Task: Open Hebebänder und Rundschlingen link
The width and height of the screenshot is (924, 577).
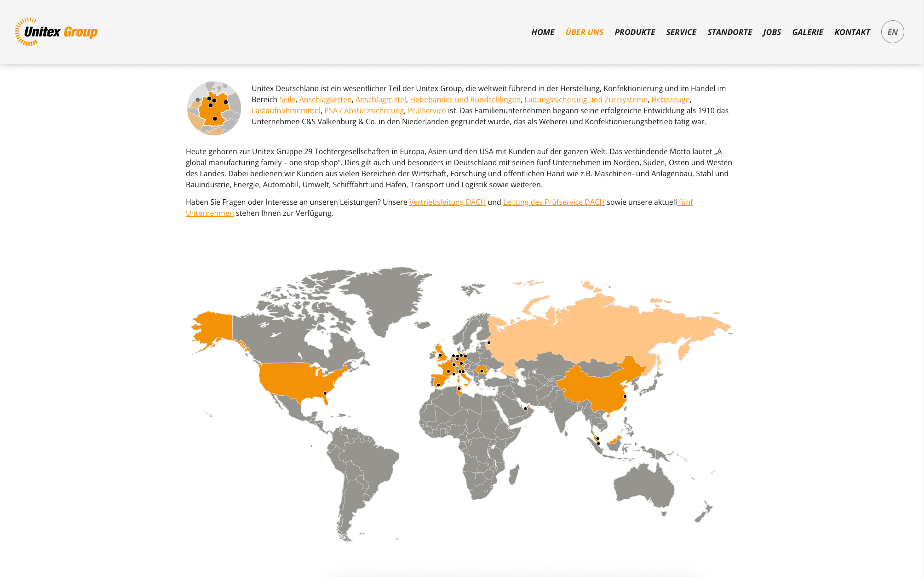Action: tap(465, 99)
